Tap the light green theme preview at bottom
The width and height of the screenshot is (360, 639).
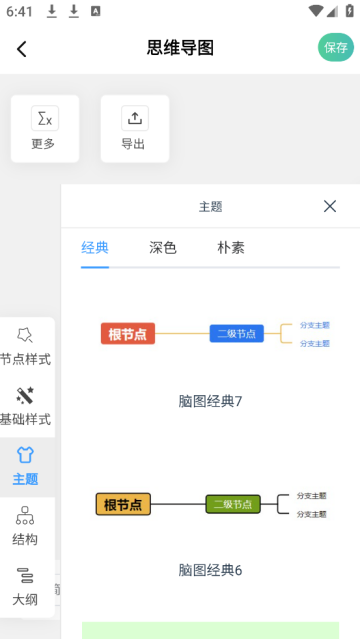click(210, 630)
